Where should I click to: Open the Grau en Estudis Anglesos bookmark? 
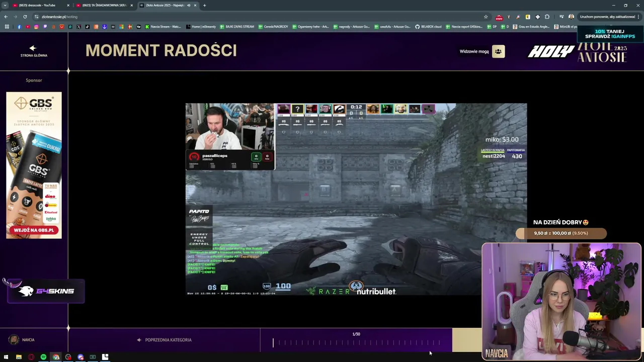point(531,27)
